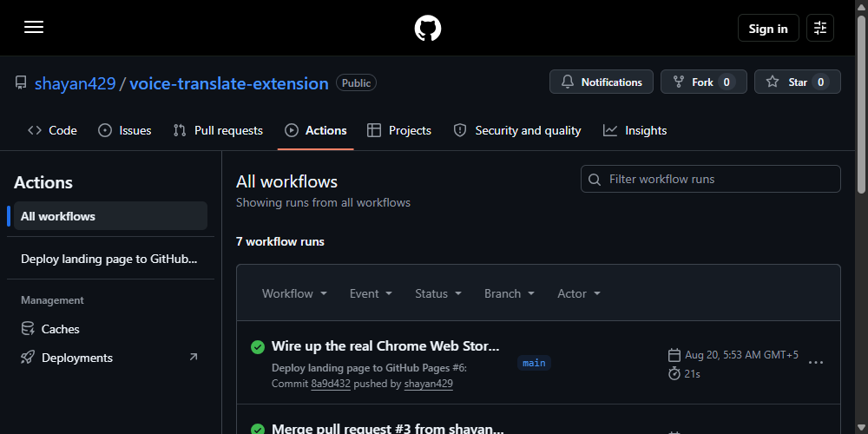This screenshot has height=434, width=868.
Task: Open the Pull requests tab
Action: point(218,131)
